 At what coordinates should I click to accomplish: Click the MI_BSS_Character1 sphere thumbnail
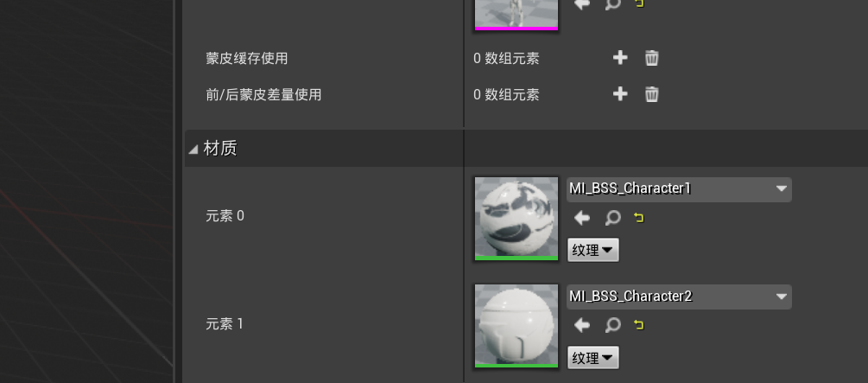point(516,218)
